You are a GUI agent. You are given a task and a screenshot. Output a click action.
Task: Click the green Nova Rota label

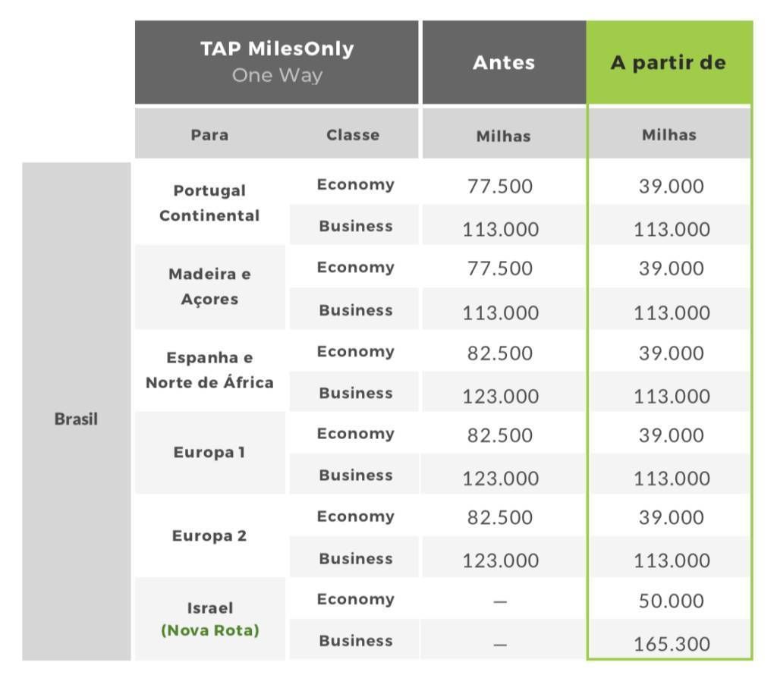[210, 631]
